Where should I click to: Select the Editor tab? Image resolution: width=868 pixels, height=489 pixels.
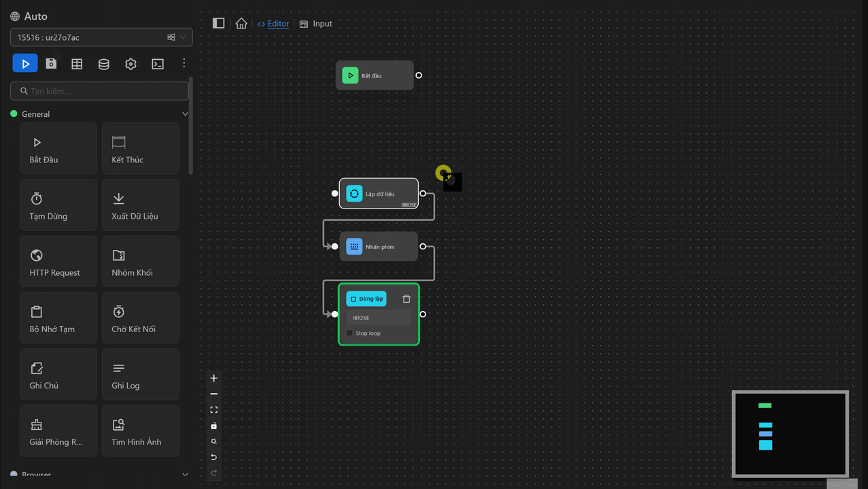pos(273,24)
